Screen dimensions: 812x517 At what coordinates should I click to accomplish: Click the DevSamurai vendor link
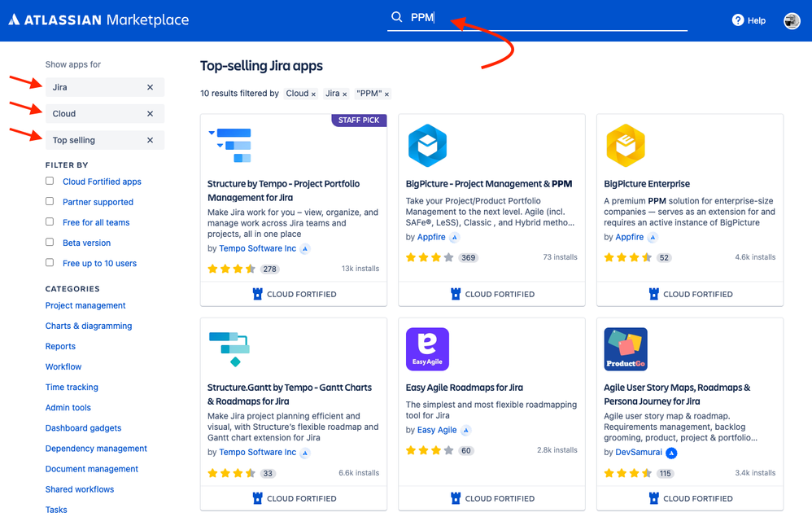pyautogui.click(x=639, y=452)
